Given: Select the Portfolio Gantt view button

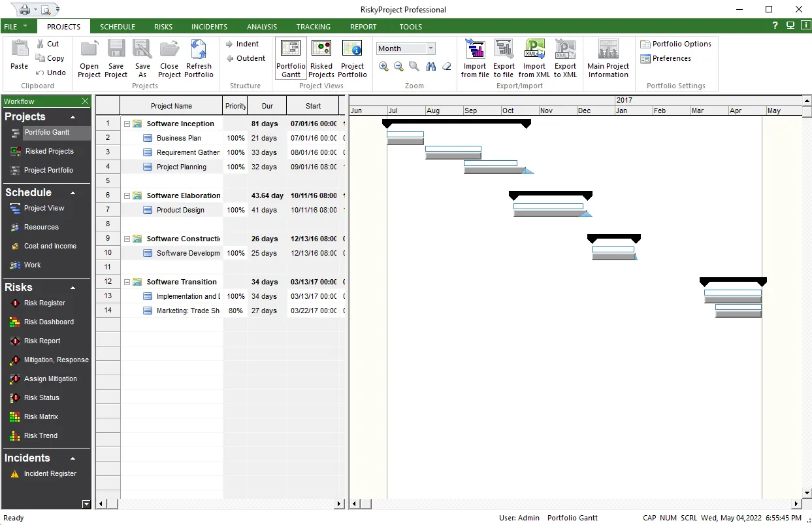Looking at the screenshot, I should (291, 58).
